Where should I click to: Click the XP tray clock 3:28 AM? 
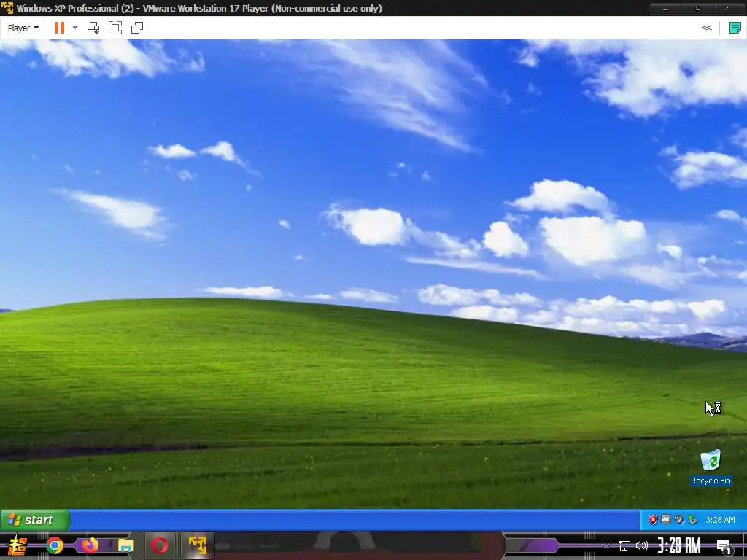click(x=720, y=520)
